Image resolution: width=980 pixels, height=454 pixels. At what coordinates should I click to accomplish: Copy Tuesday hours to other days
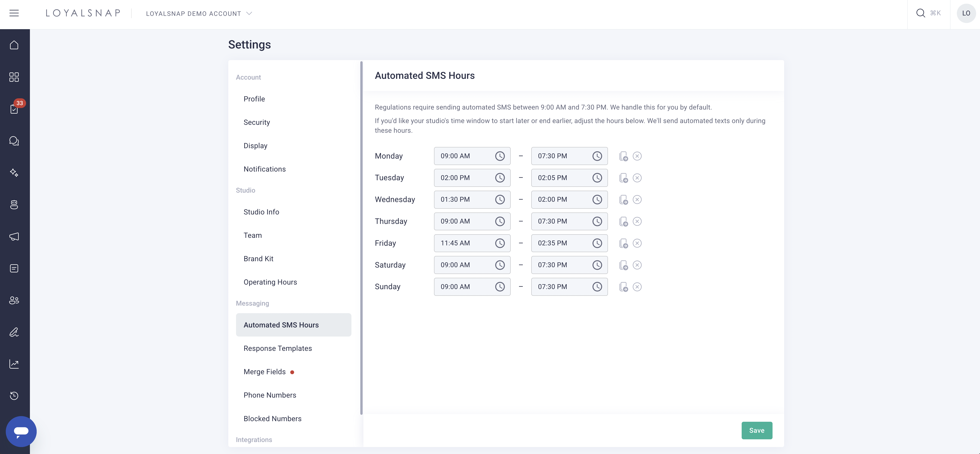(x=623, y=178)
